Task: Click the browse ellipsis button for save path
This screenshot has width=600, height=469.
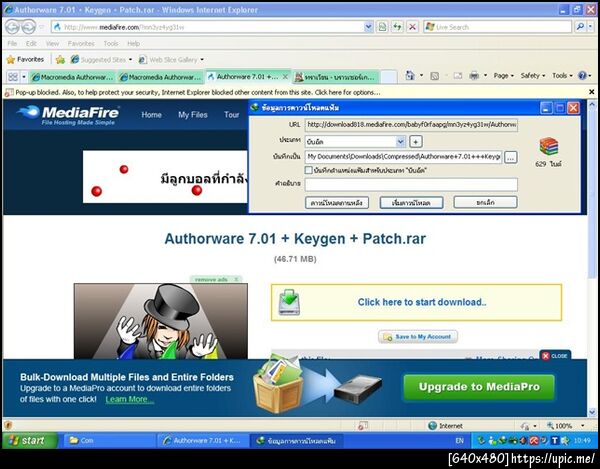Action: click(511, 157)
